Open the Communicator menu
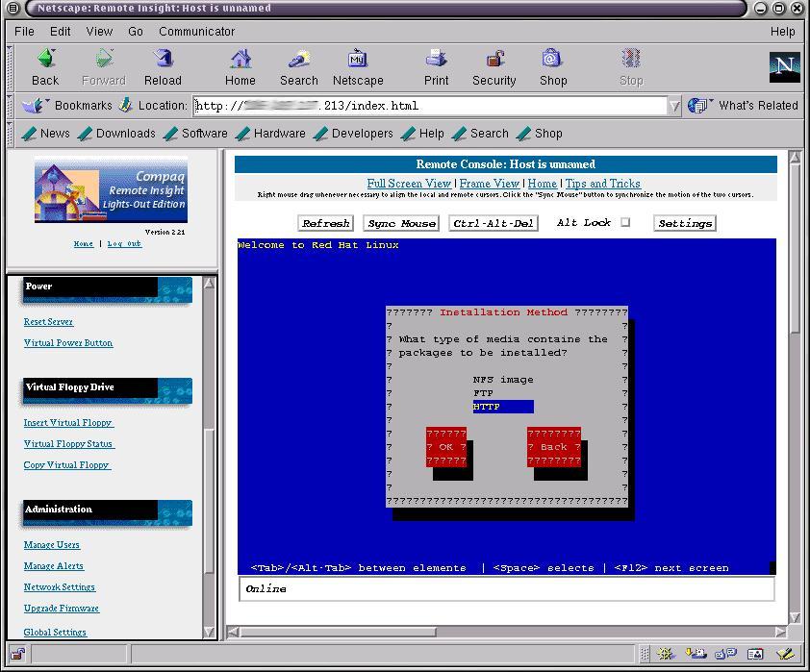The width and height of the screenshot is (810, 672). (196, 31)
